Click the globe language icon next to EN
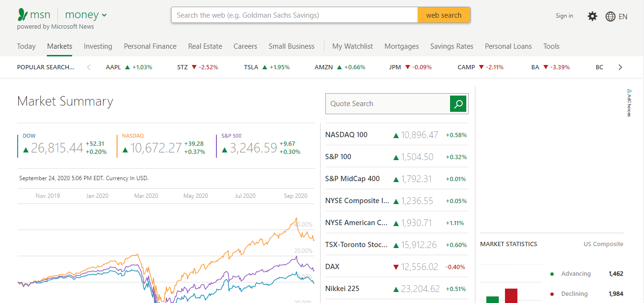This screenshot has height=303, width=644. coord(610,16)
